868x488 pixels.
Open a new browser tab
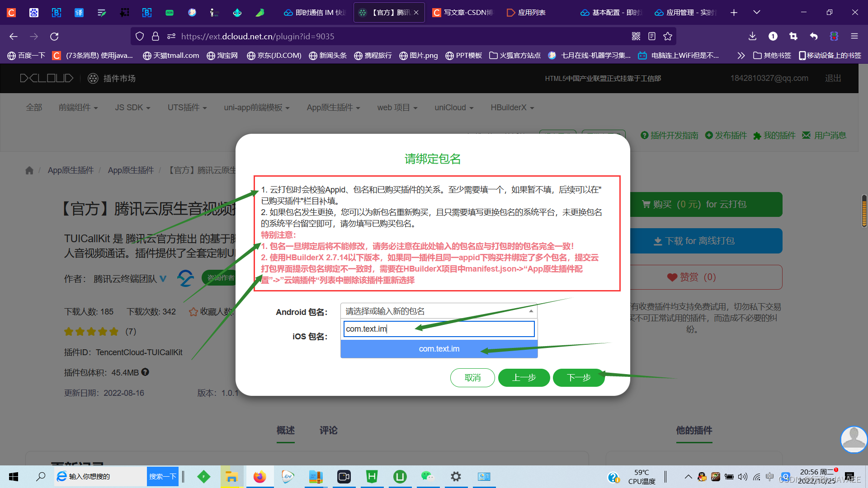734,13
